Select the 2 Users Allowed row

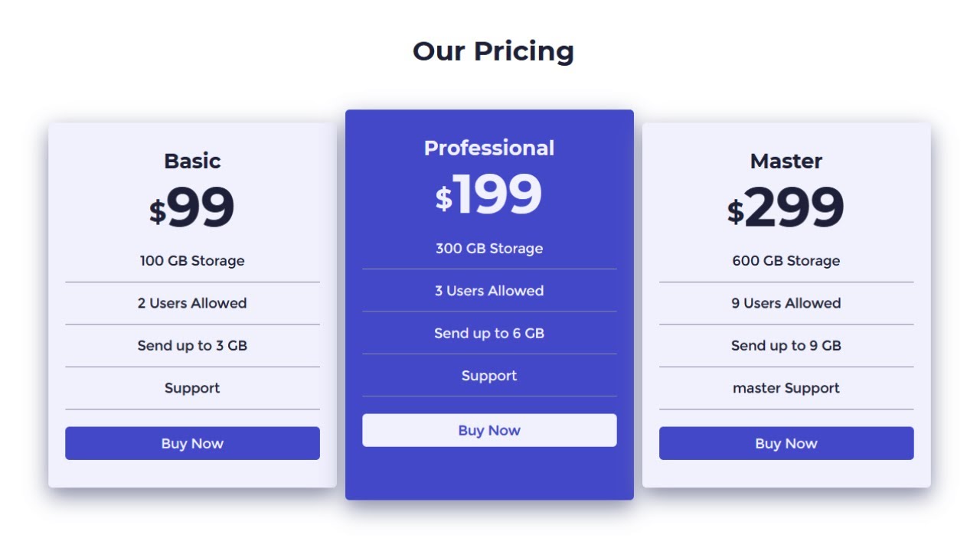point(192,303)
